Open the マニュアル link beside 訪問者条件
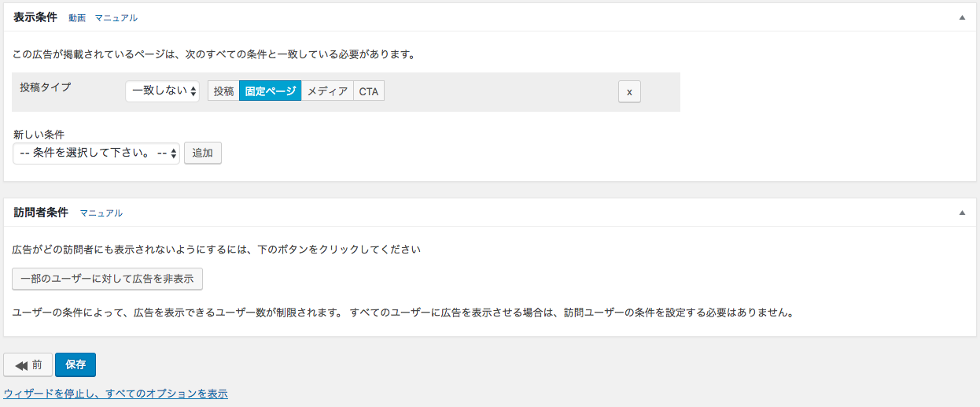980x407 pixels. click(x=101, y=213)
